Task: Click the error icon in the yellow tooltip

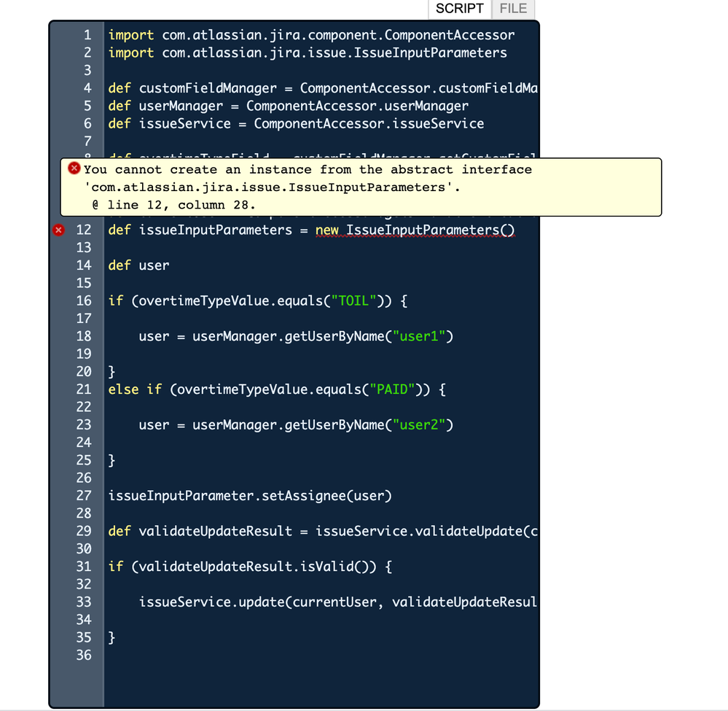Action: (74, 168)
